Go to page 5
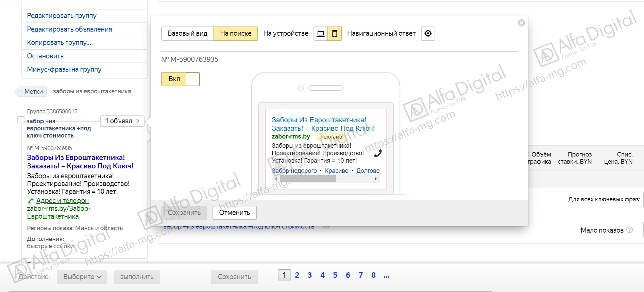The height and width of the screenshot is (292, 644). click(335, 275)
